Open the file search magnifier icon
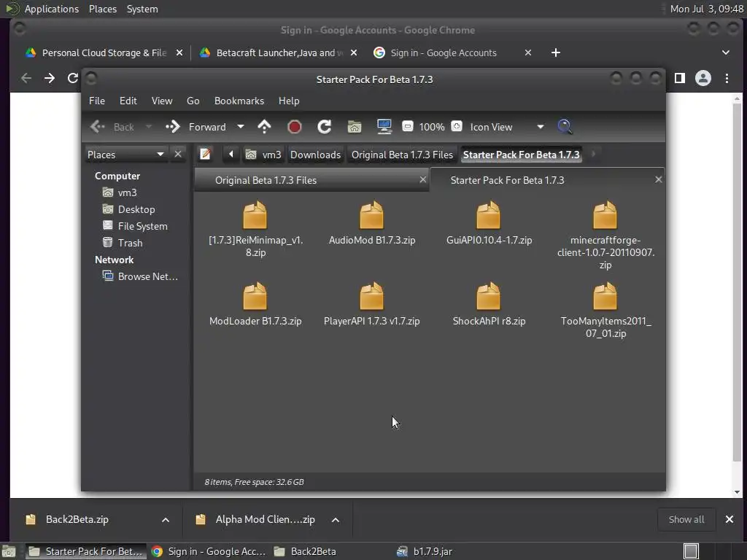Viewport: 747px width, 560px height. click(x=565, y=127)
